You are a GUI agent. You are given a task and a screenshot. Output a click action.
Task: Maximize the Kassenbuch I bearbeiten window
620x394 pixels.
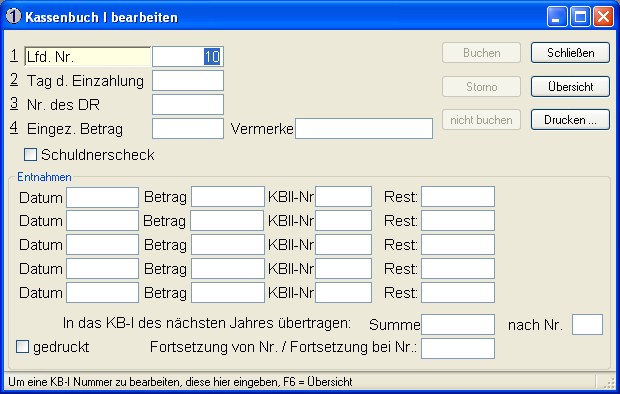click(580, 17)
